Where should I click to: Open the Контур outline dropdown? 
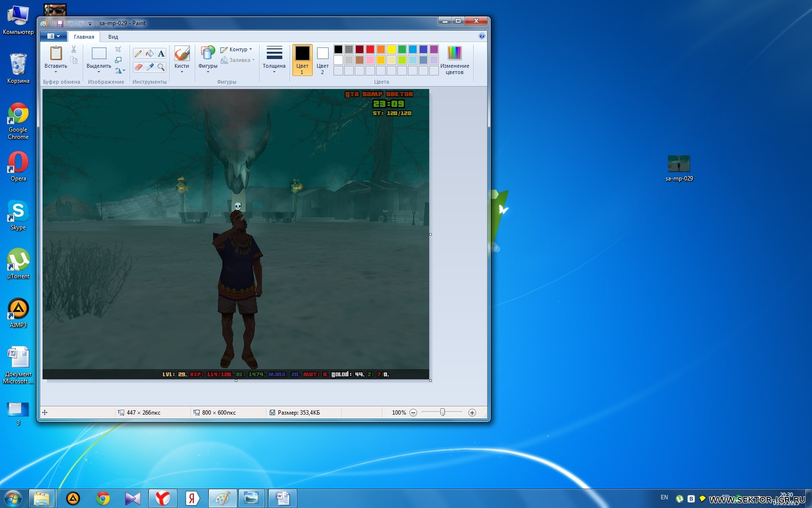236,49
